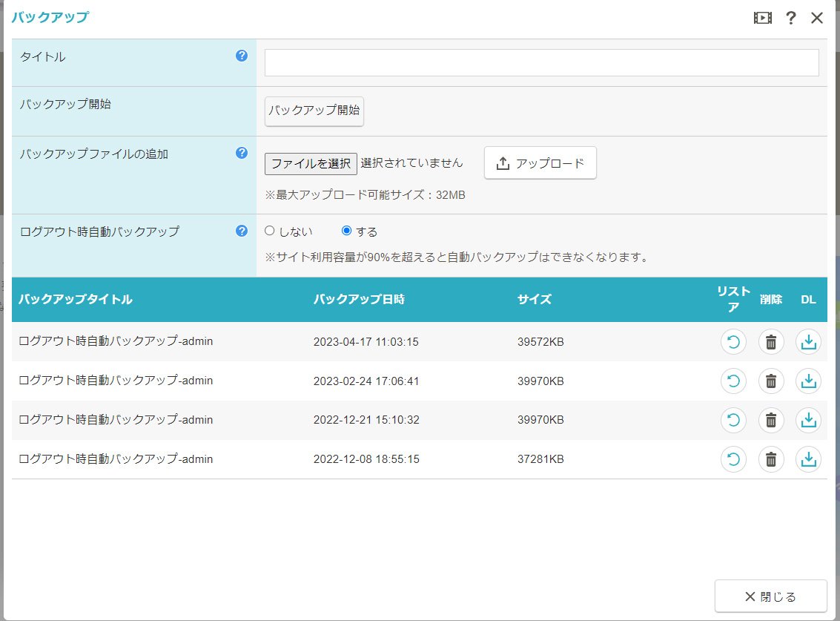Delete the 2023-04-17 11:03:15 backup
This screenshot has height=621, width=840.
(771, 341)
